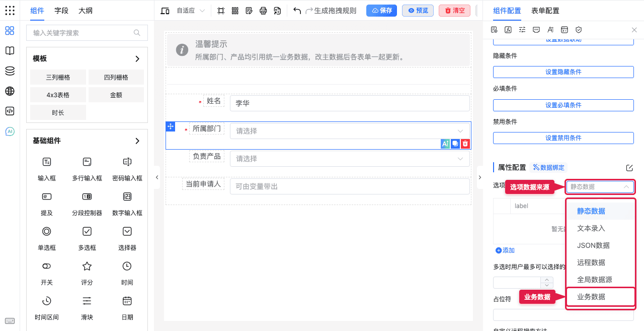Select JSON数据 from the dropdown list
Viewport: 644px width, 331px height.
tap(601, 245)
